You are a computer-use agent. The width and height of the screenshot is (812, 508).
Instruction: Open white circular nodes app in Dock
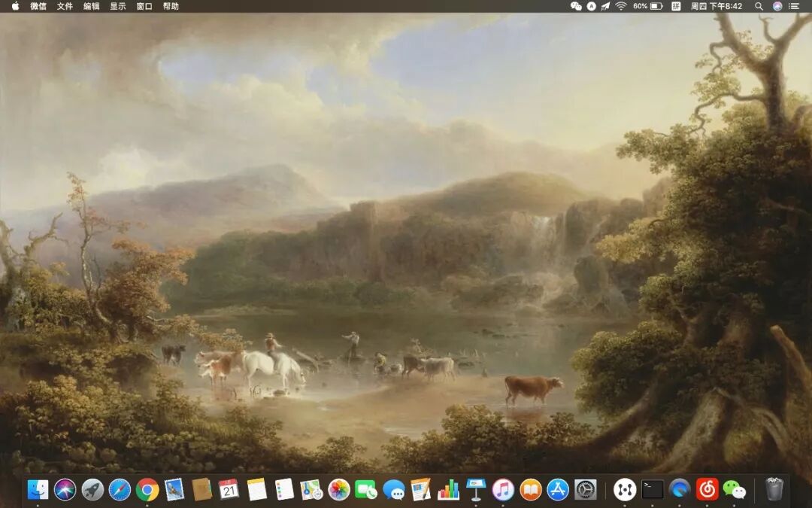(x=625, y=490)
